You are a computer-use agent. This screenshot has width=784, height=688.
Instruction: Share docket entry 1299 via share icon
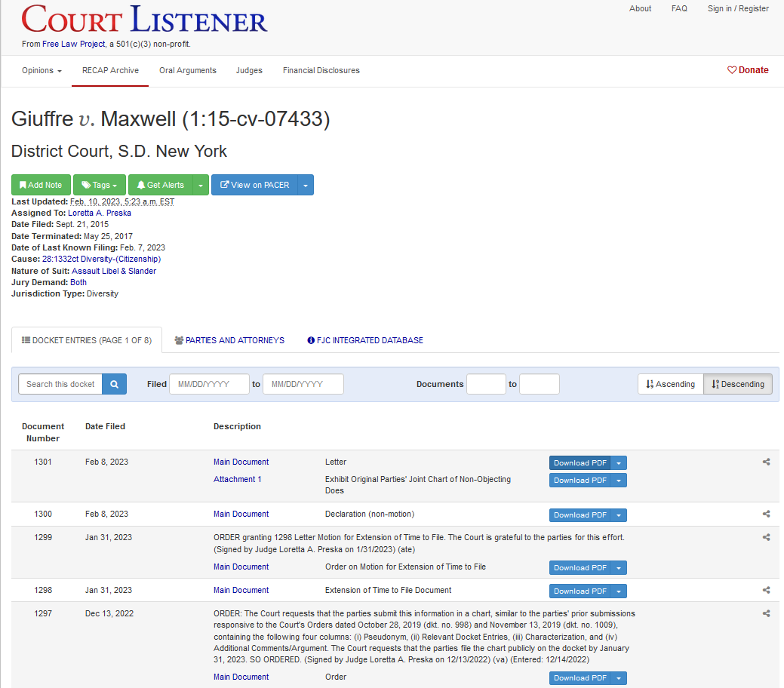[766, 537]
